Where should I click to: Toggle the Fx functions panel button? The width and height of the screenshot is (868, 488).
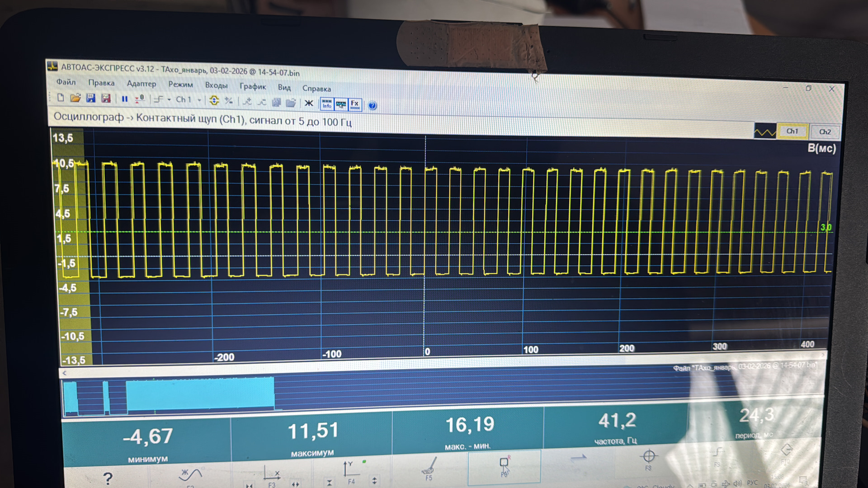point(355,105)
